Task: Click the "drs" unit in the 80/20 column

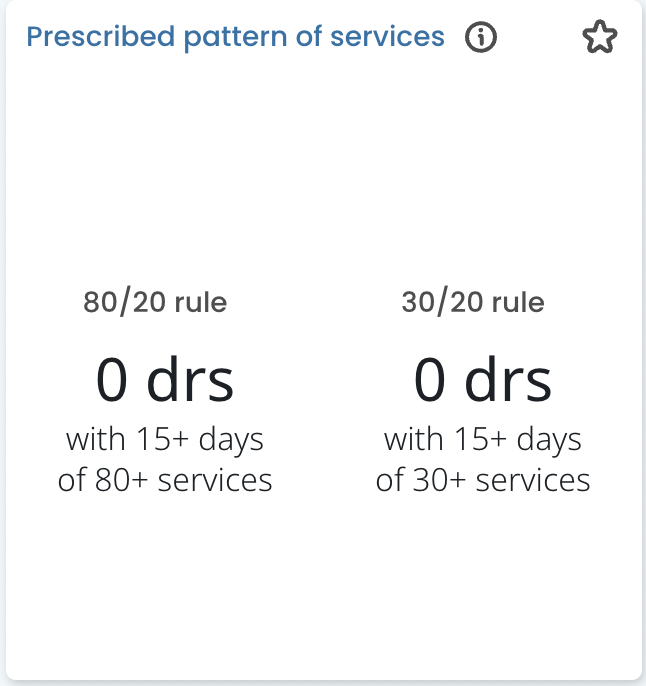Action: tap(191, 380)
